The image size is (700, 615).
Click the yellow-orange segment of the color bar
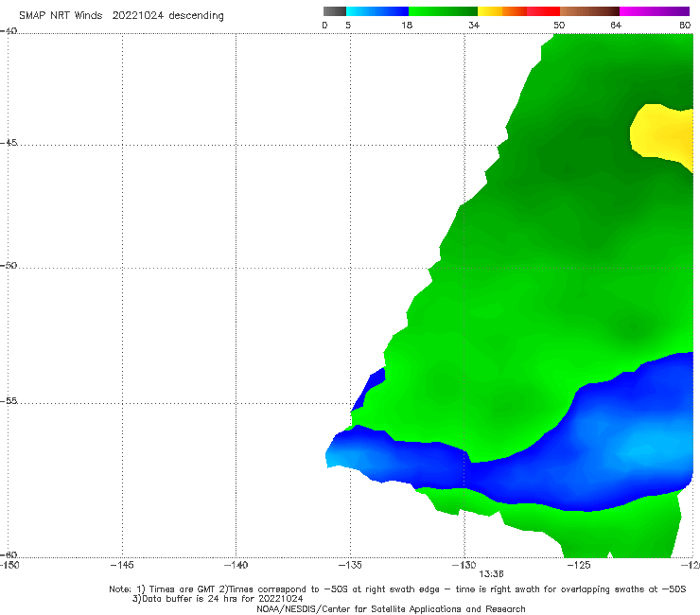click(502, 11)
